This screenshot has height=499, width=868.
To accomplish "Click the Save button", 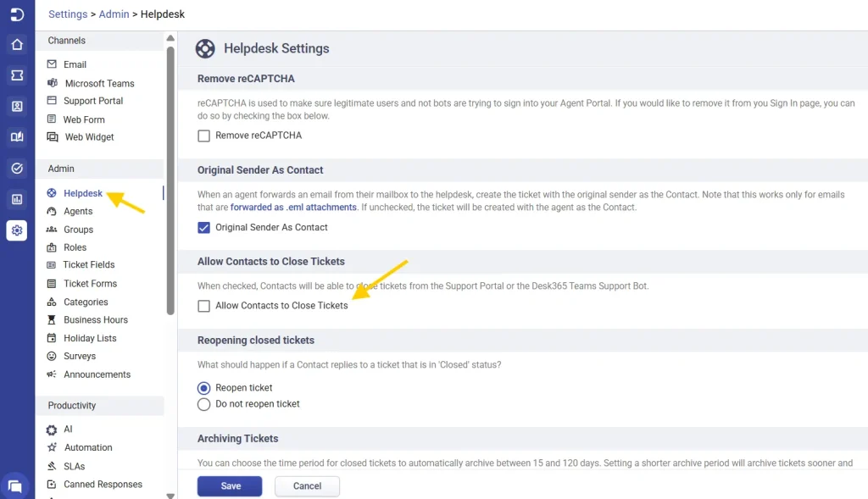I will (x=230, y=486).
